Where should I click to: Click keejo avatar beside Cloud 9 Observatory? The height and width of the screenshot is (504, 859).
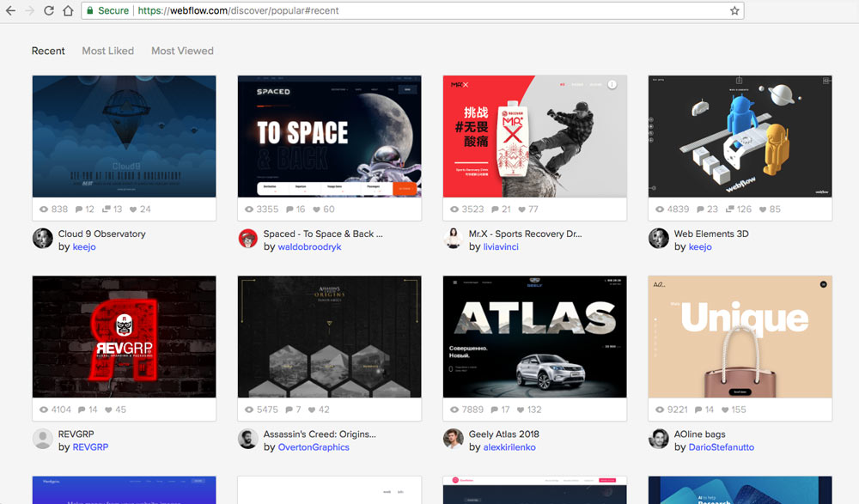pos(43,239)
